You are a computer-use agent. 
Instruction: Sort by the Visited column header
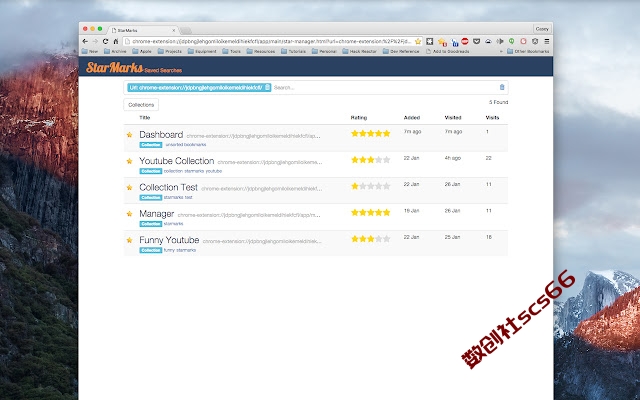(x=453, y=118)
